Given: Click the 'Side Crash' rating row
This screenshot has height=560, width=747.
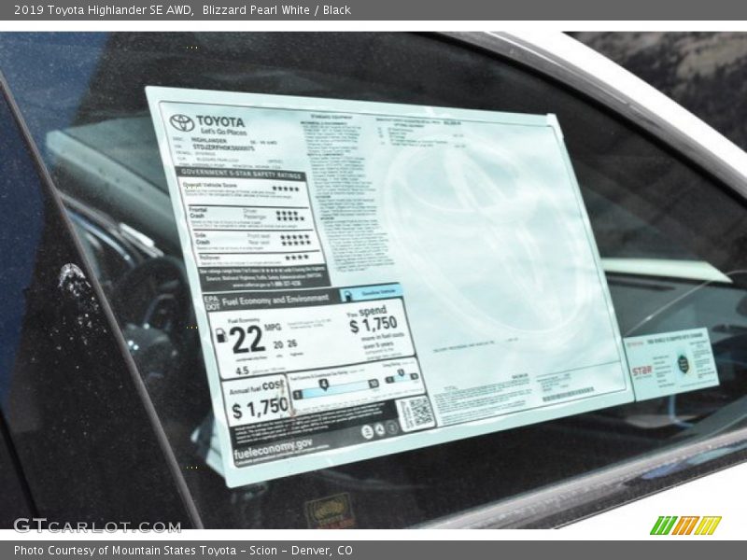Looking at the screenshot, I should pos(254,241).
